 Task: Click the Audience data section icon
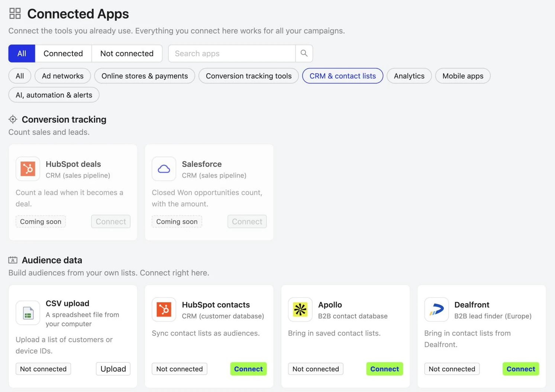point(13,260)
